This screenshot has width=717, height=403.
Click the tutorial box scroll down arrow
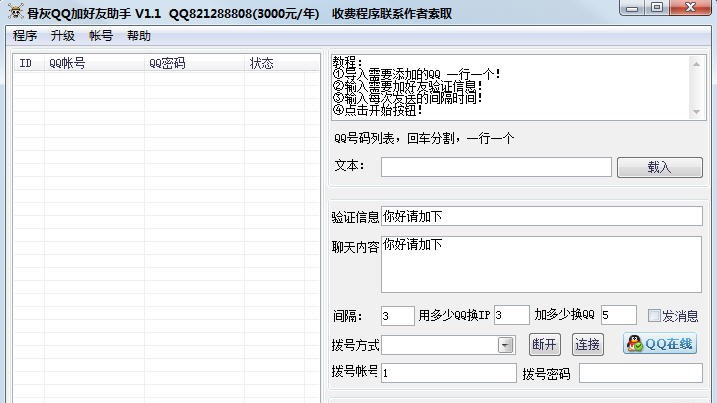tap(696, 112)
